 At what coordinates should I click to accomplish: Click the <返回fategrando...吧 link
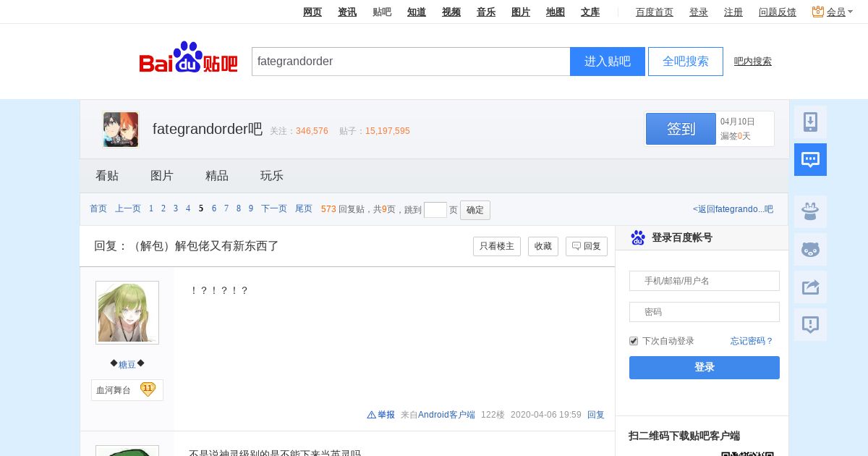pos(733,209)
